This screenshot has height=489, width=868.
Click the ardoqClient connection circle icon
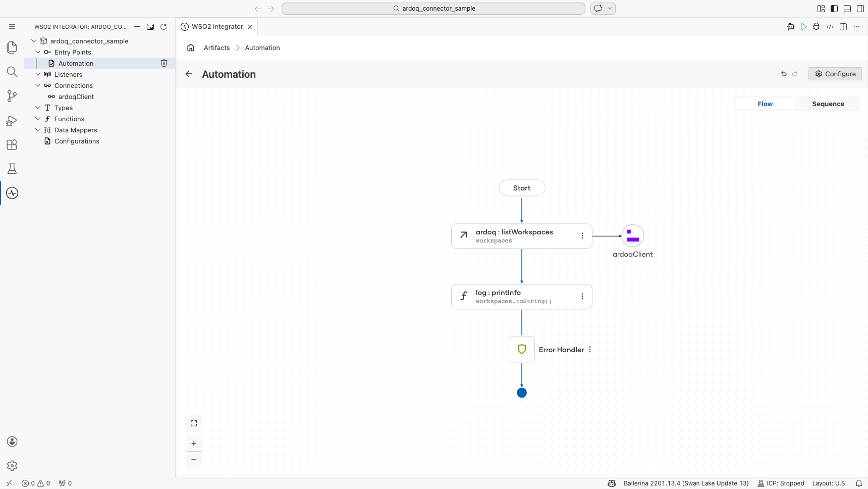click(633, 236)
